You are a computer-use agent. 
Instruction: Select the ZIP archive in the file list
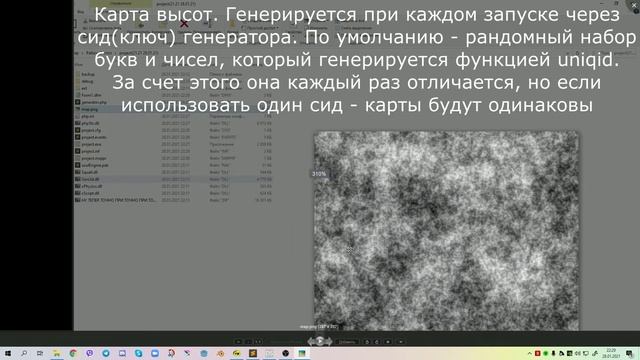pyautogui.click(x=118, y=200)
